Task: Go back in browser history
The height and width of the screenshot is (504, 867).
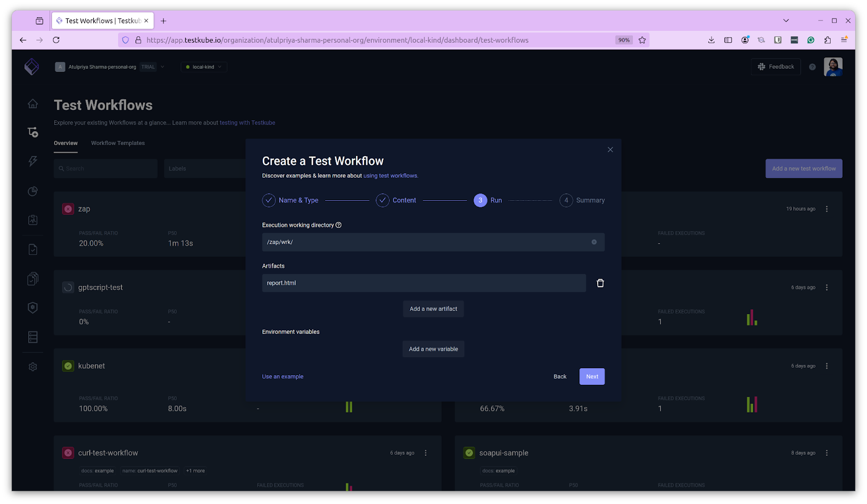Action: pyautogui.click(x=23, y=40)
